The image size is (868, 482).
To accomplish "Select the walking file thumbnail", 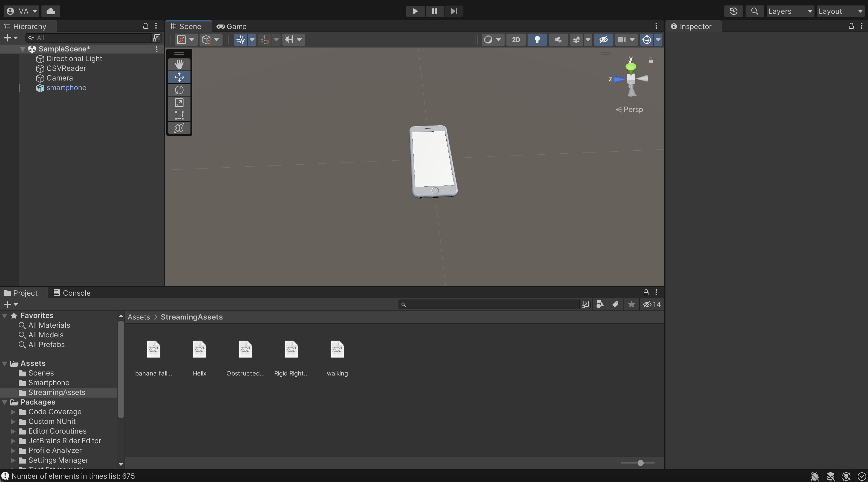I will 337,350.
